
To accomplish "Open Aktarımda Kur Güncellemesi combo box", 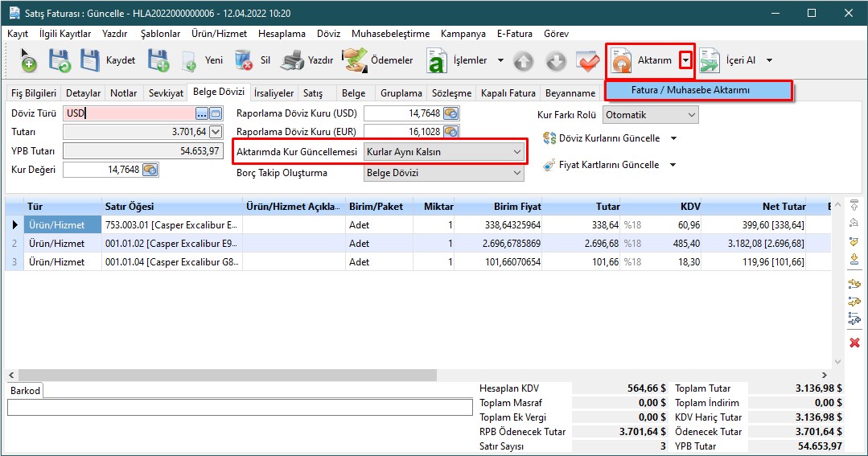I will (x=443, y=152).
